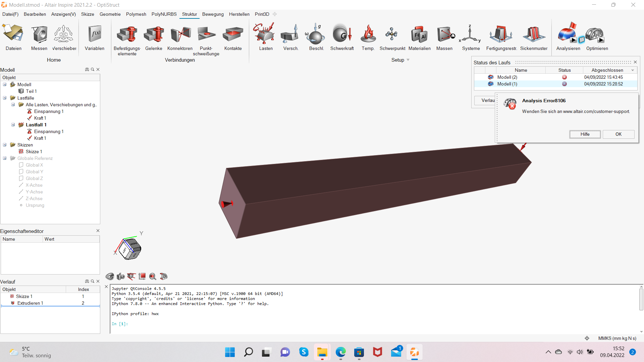
Task: Open the Geometrie ribbon tab
Action: (x=110, y=14)
